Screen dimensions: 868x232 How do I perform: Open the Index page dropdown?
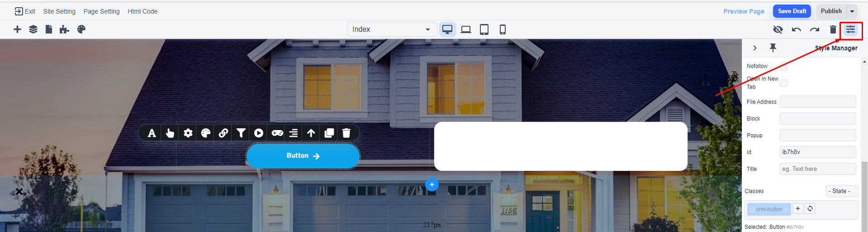[391, 29]
